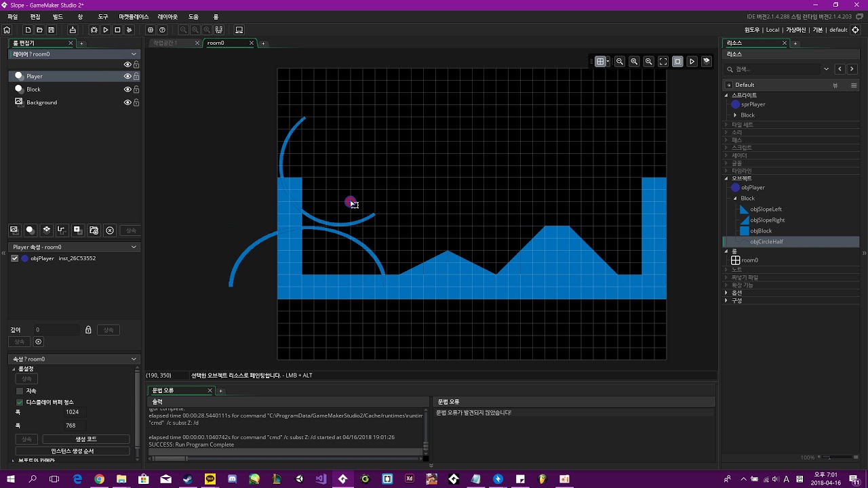The image size is (868, 488).
Task: Click the fit room to window icon
Action: pos(663,61)
